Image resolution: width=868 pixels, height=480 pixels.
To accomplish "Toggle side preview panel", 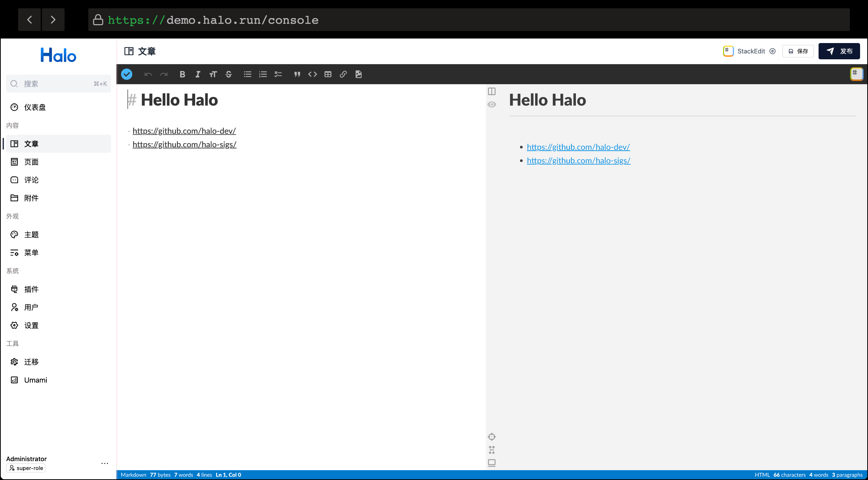I will point(492,91).
